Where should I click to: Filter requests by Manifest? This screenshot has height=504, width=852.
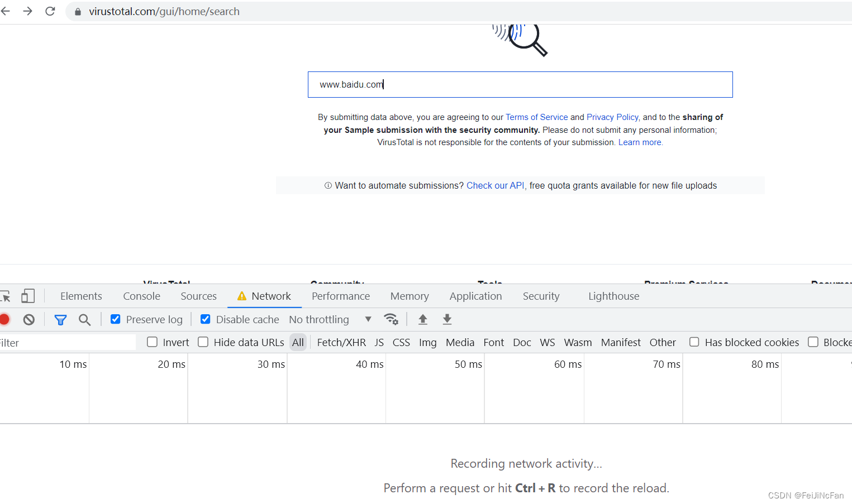621,342
